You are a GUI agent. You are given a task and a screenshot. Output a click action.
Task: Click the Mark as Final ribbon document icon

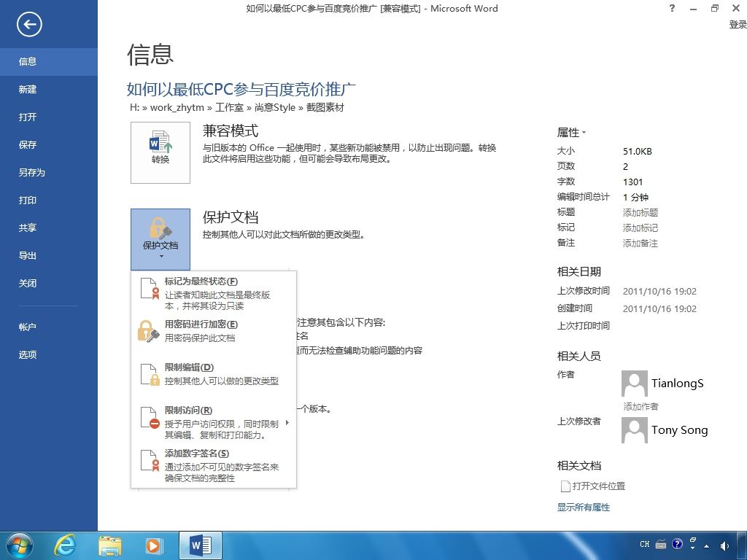point(149,289)
